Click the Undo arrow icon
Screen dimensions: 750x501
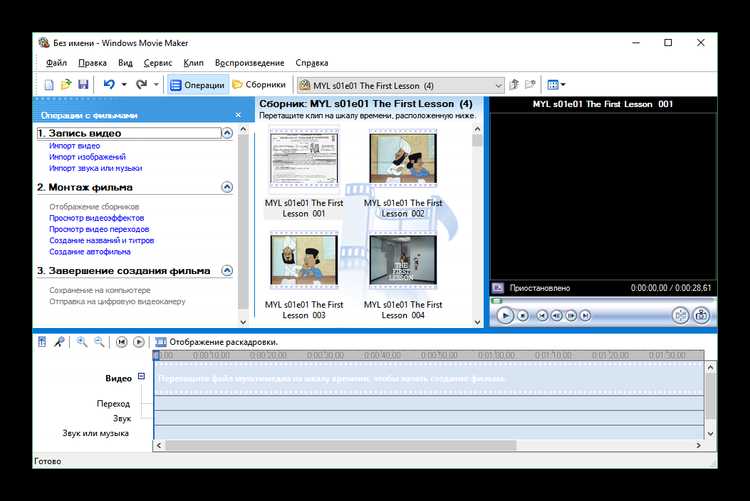pyautogui.click(x=109, y=85)
